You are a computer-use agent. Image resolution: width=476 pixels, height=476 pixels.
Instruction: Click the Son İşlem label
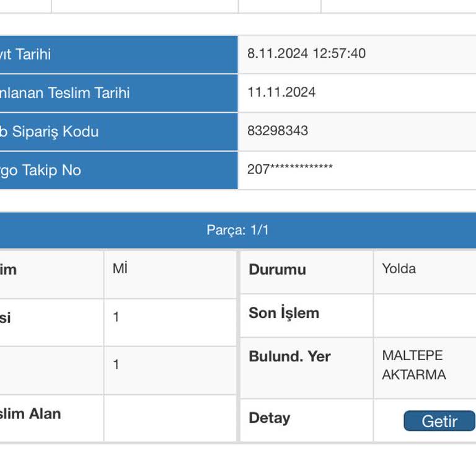284,312
